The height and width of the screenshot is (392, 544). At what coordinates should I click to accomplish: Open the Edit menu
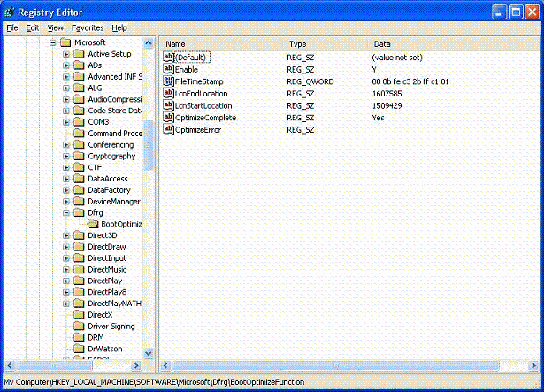(33, 27)
